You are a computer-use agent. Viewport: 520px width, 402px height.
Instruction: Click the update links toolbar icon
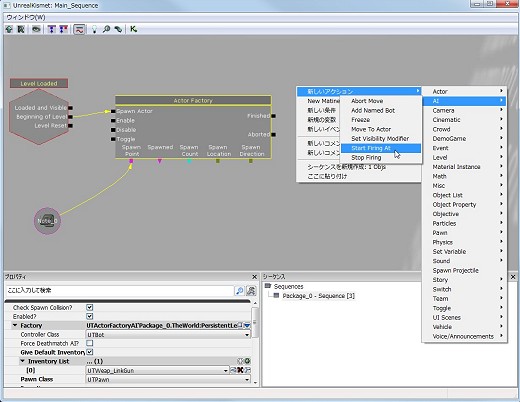118,29
